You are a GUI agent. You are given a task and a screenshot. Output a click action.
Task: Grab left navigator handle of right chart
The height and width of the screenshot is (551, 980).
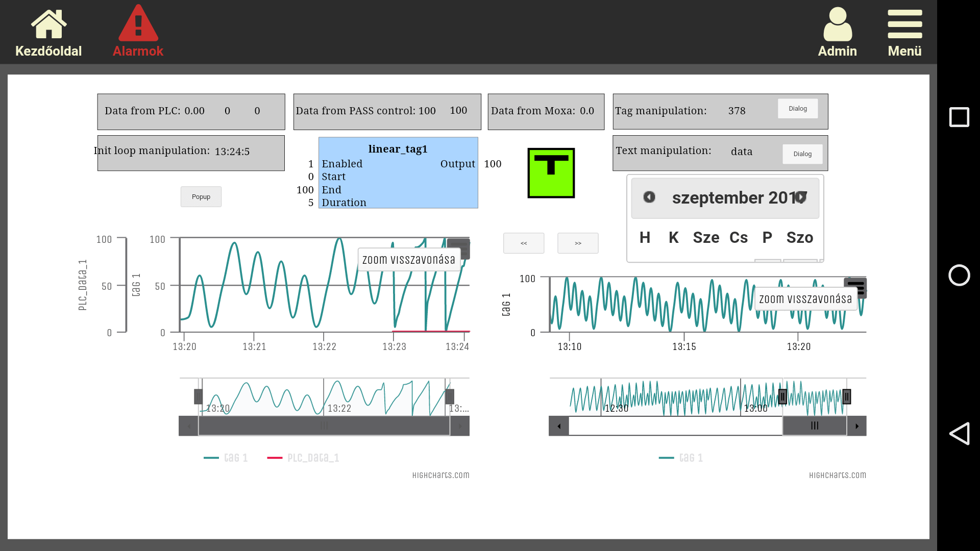[782, 396]
